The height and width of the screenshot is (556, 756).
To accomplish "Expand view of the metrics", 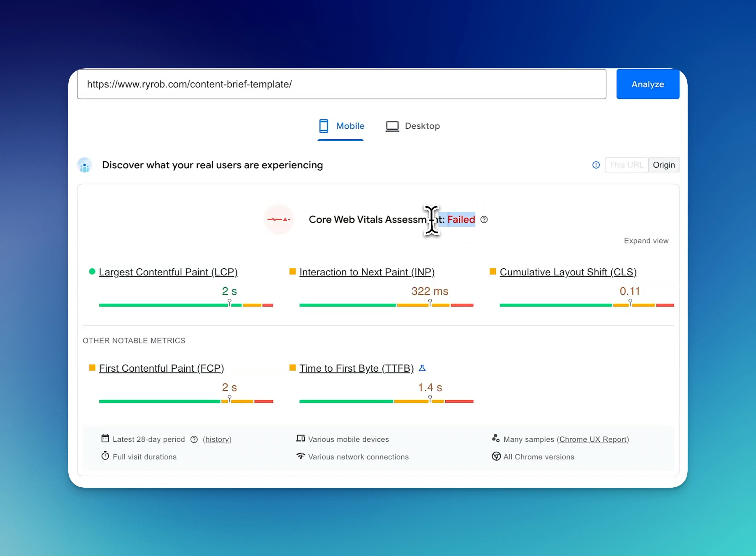I will click(x=646, y=241).
